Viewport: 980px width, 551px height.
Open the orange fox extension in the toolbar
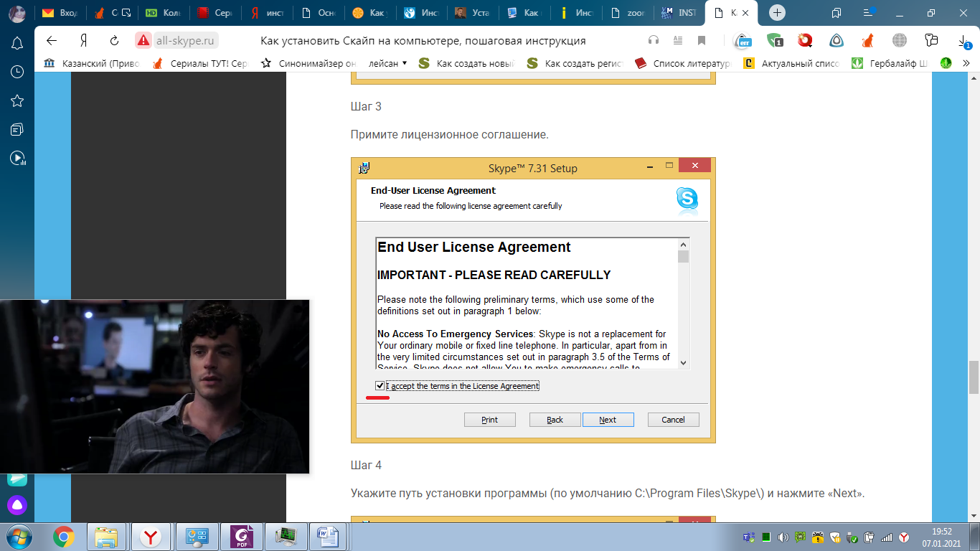[867, 41]
